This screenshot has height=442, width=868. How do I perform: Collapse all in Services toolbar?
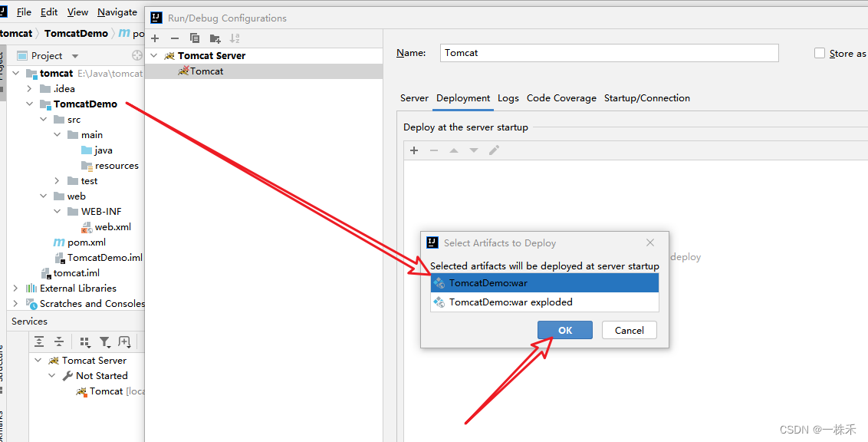(x=59, y=341)
